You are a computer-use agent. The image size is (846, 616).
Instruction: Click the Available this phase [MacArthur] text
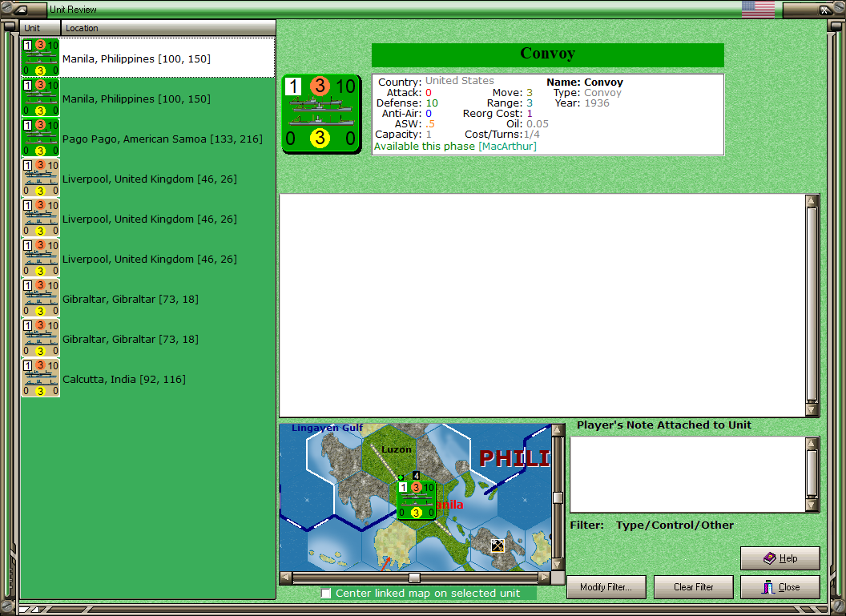(x=455, y=146)
